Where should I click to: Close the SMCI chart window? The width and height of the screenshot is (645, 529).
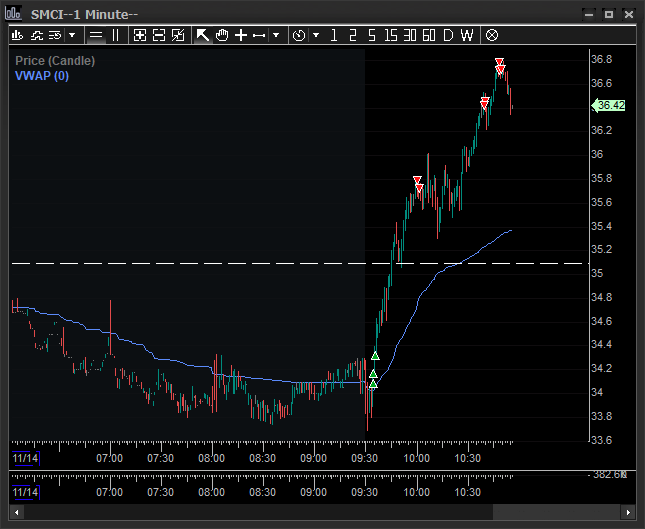pyautogui.click(x=629, y=15)
